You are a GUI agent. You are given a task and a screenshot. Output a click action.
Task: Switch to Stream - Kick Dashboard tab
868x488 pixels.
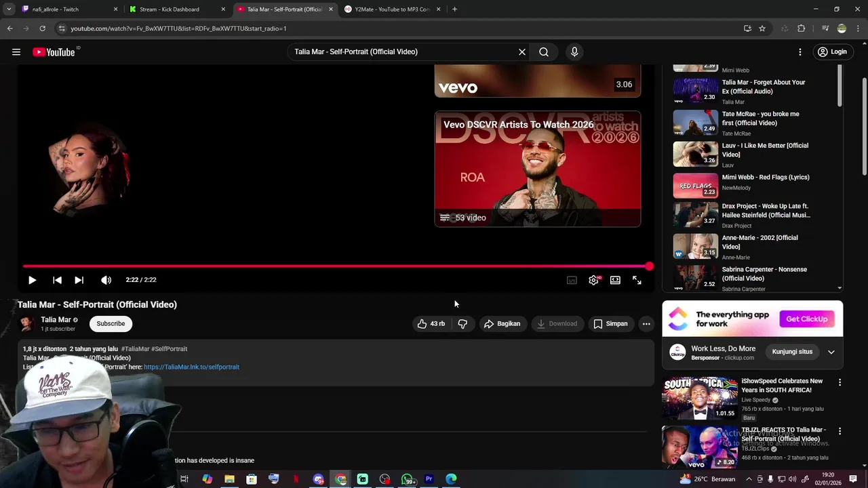pyautogui.click(x=175, y=9)
